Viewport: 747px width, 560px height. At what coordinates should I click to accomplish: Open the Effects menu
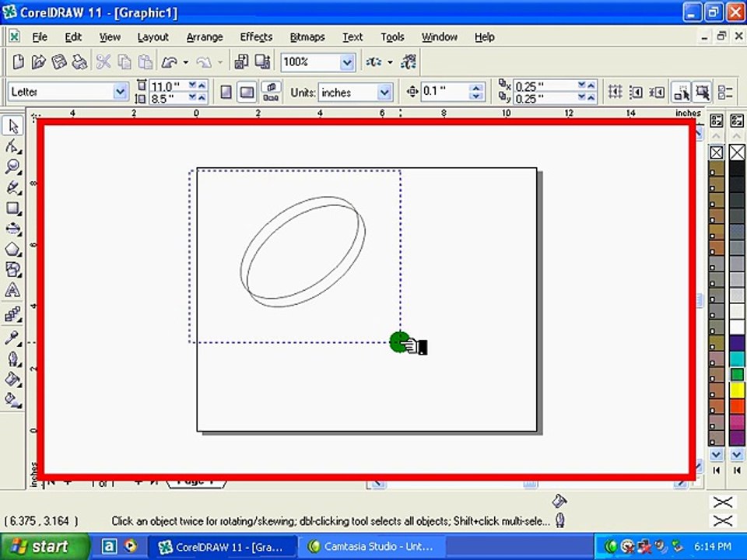point(256,37)
